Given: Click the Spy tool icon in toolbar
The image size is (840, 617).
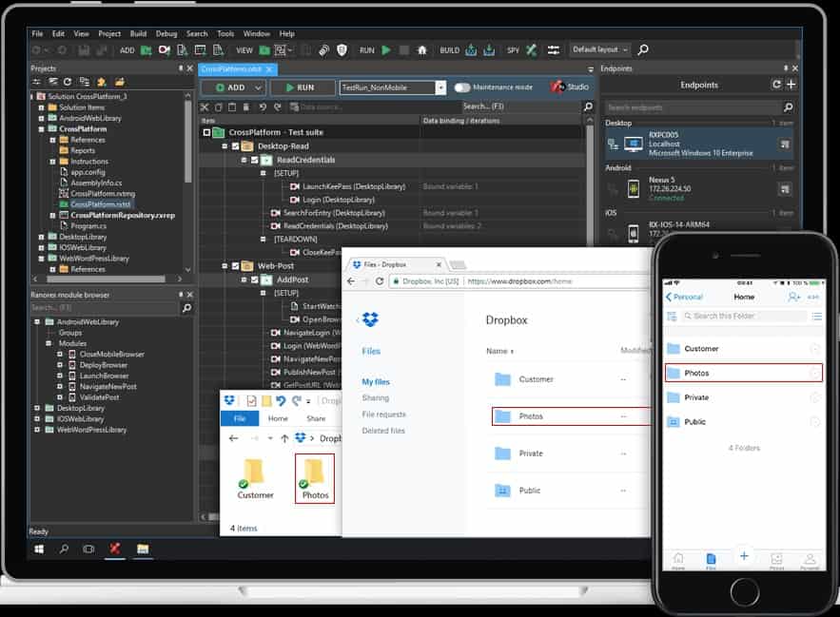Looking at the screenshot, I should point(531,49).
